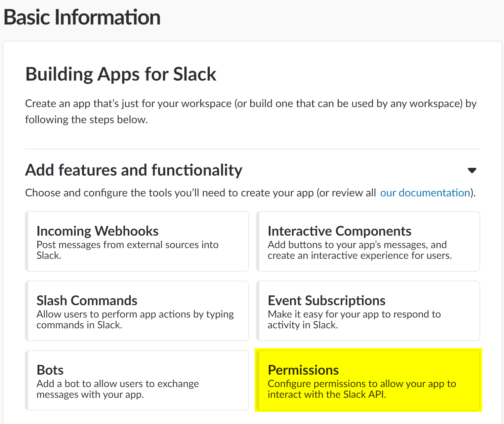Image resolution: width=504 pixels, height=424 pixels.
Task: Click the Bots feature card title
Action: tap(50, 370)
